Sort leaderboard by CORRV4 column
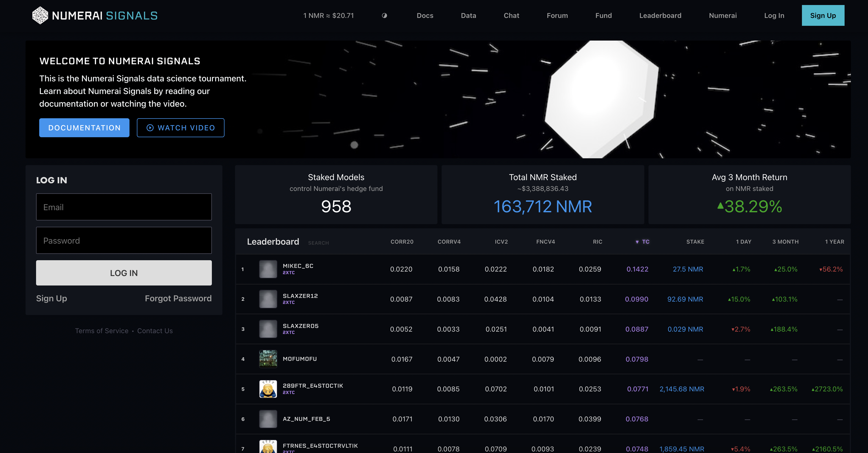The height and width of the screenshot is (453, 868). pos(449,242)
